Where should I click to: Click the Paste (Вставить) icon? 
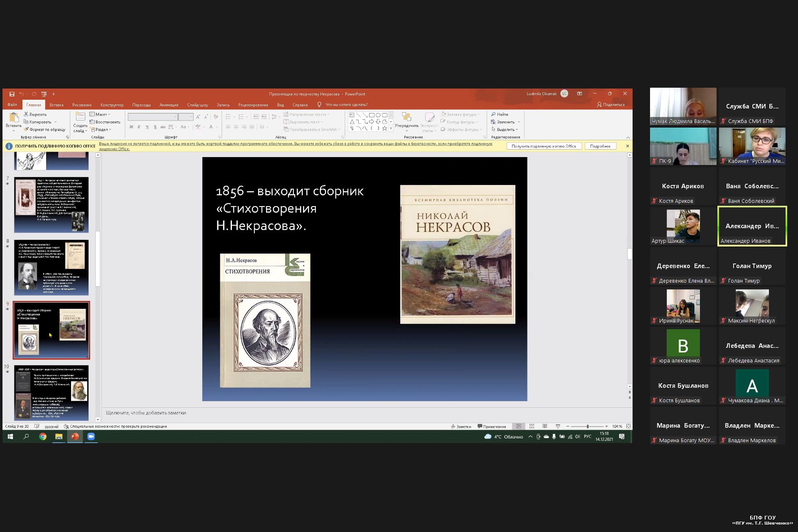coord(13,118)
